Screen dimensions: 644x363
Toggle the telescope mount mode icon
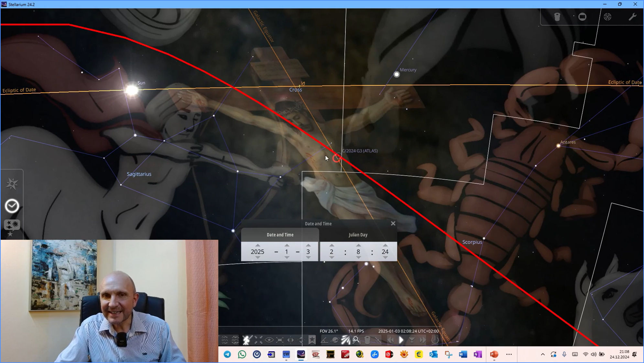(247, 340)
